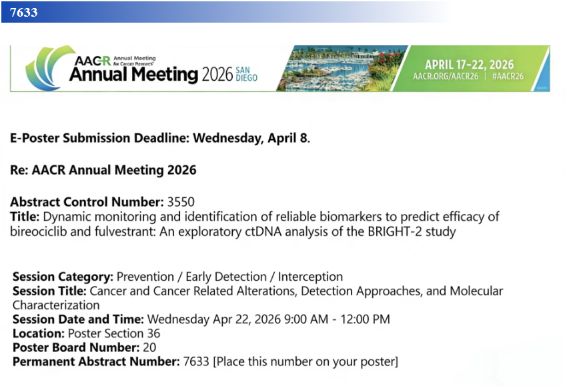Click the Location Poster Section 36 line
Viewport: 567px width, 392px height.
point(86,333)
